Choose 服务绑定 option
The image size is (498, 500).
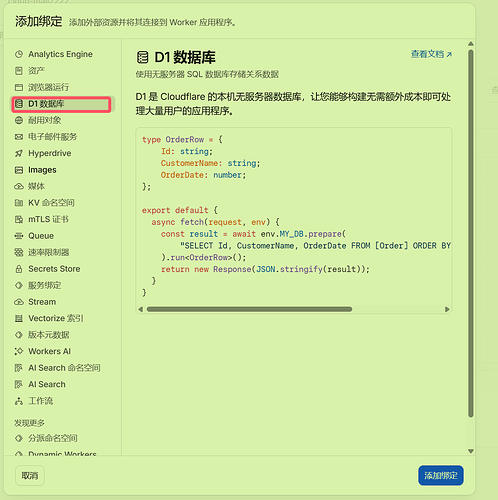pyautogui.click(x=63, y=285)
